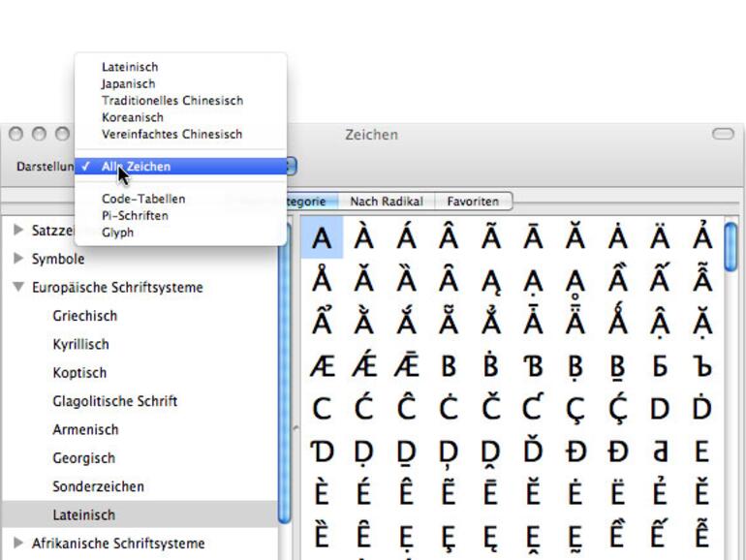Select the checked Alle Zeichen entry

pos(181,166)
